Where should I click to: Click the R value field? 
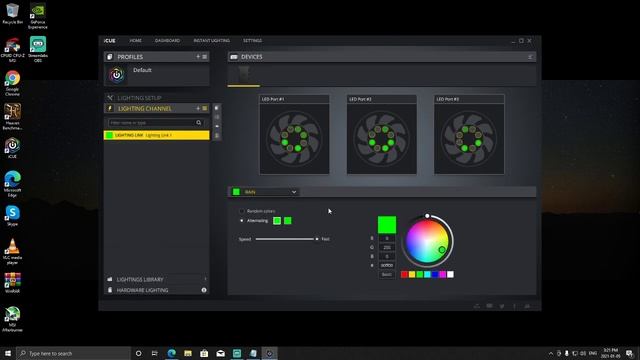(x=387, y=238)
